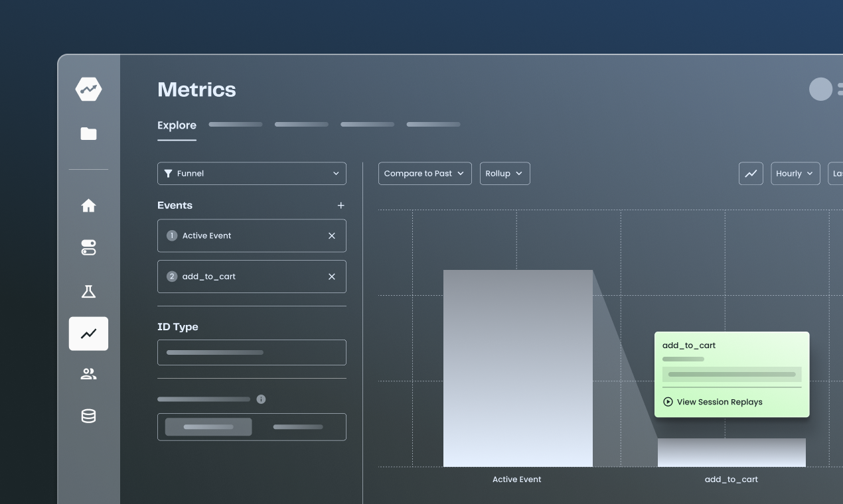The width and height of the screenshot is (843, 504).
Task: Click the Events section heading
Action: tap(175, 206)
